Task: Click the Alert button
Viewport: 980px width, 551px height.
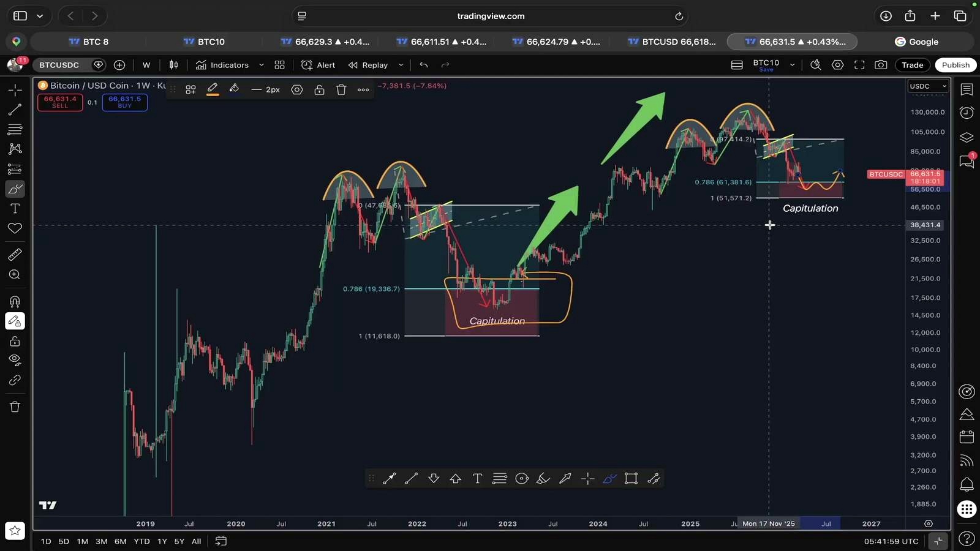Action: pos(318,65)
